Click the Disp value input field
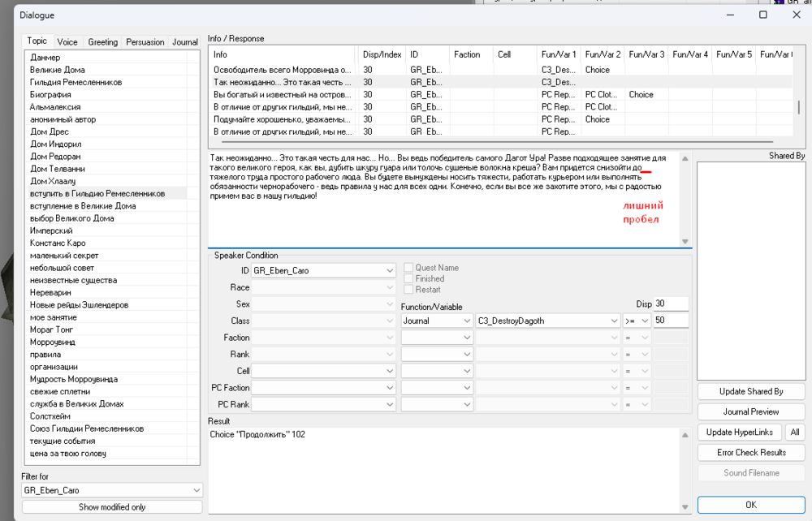 coord(671,304)
